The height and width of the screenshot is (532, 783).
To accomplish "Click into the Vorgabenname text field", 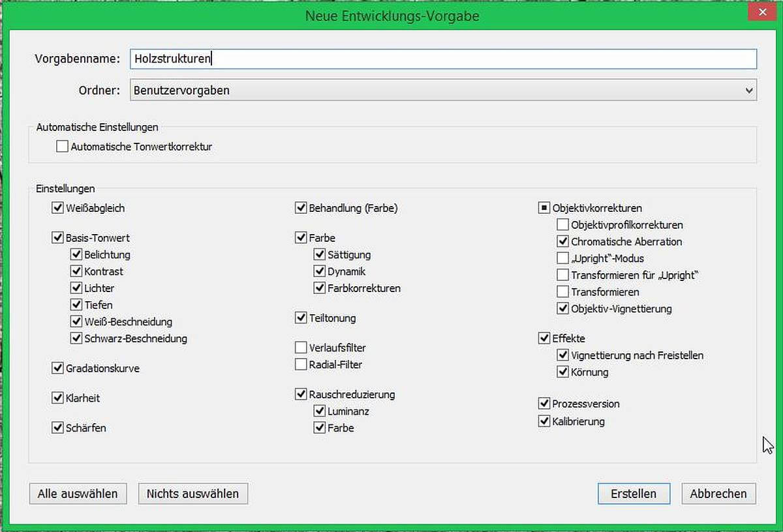I will 443,59.
